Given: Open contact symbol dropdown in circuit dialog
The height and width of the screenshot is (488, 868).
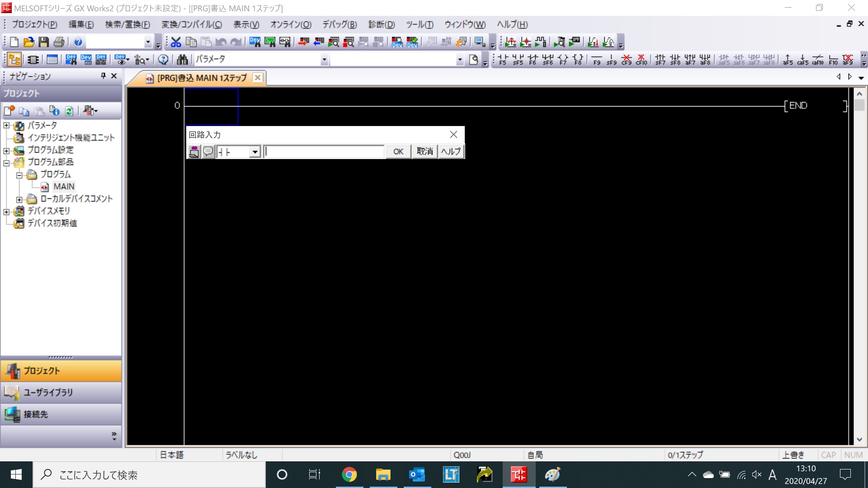Looking at the screenshot, I should [x=255, y=151].
